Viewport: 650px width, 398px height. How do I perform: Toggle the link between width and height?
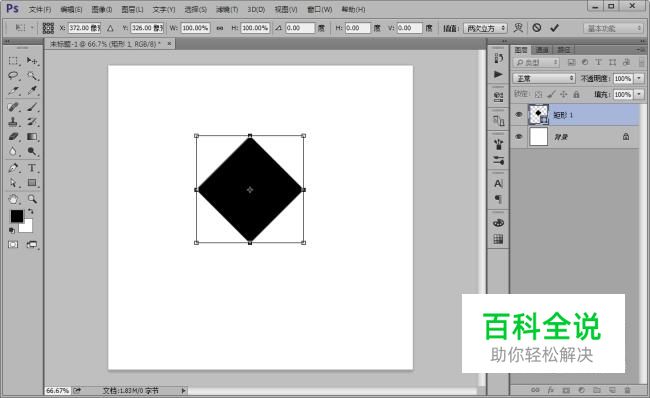pyautogui.click(x=220, y=28)
